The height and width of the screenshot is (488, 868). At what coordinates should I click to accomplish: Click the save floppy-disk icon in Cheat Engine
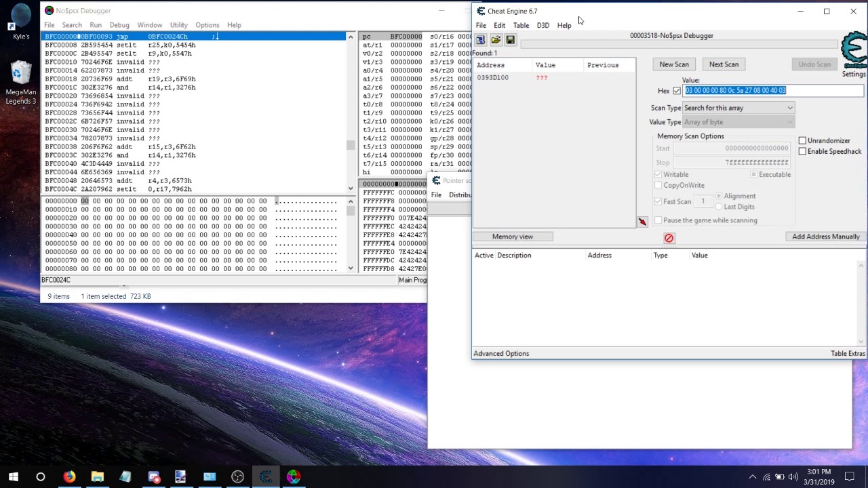511,40
